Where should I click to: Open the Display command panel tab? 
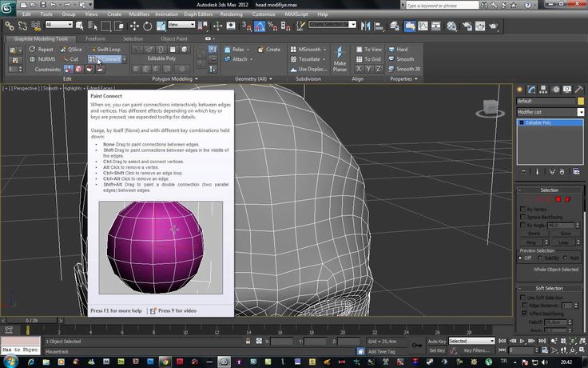567,89
